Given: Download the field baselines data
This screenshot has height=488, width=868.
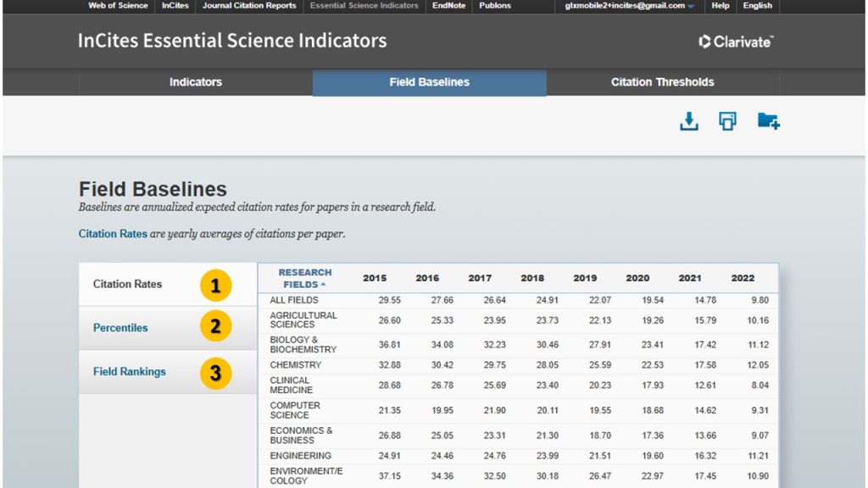Looking at the screenshot, I should click(688, 121).
